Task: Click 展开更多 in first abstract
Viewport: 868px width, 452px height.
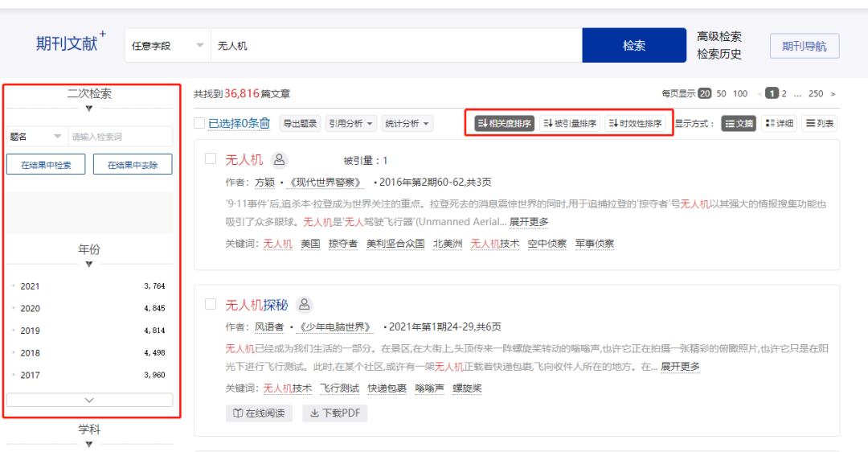Action: point(529,222)
